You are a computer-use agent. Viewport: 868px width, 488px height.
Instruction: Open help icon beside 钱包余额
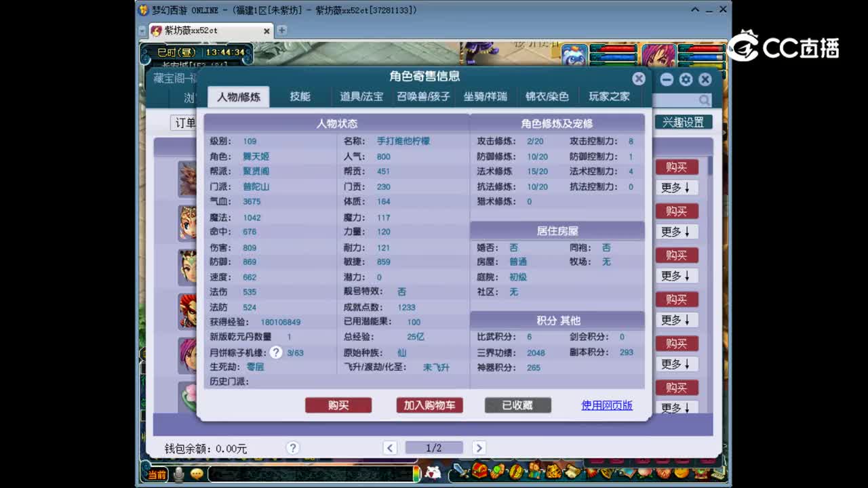(x=293, y=448)
